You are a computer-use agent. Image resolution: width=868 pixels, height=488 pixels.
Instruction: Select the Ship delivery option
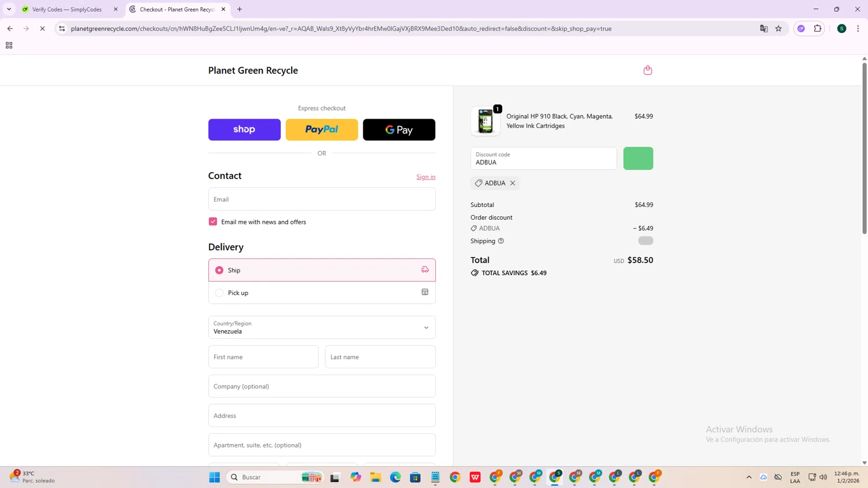click(x=322, y=270)
